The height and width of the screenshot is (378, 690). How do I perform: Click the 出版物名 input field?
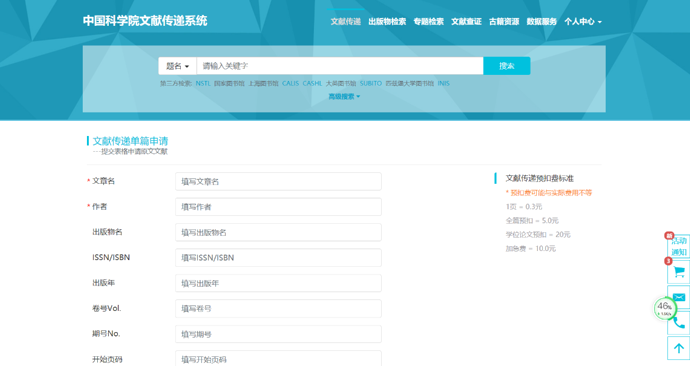(278, 232)
